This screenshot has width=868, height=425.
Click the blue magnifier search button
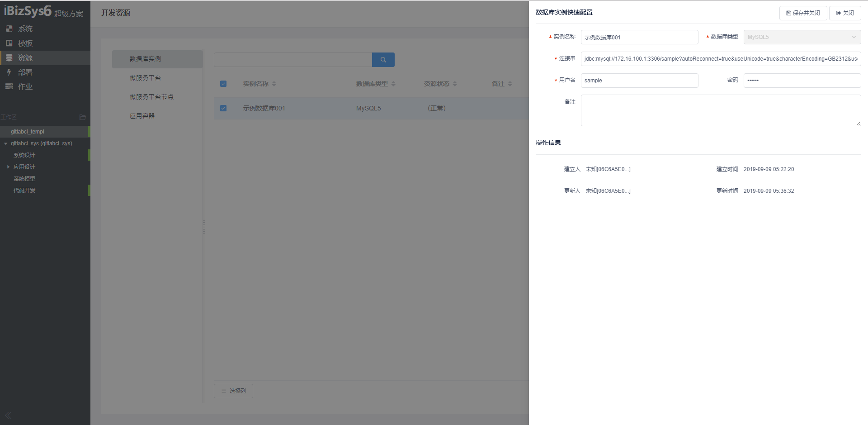[x=383, y=60]
